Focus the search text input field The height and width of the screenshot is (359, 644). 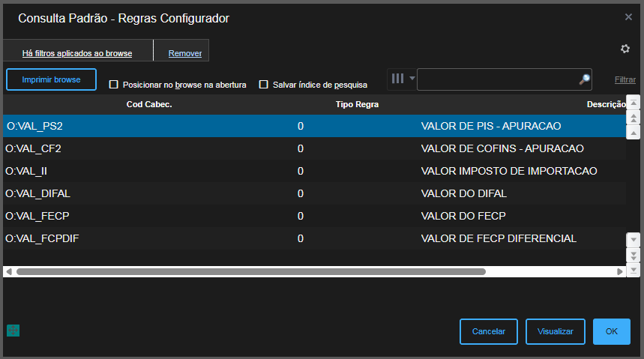pos(496,79)
